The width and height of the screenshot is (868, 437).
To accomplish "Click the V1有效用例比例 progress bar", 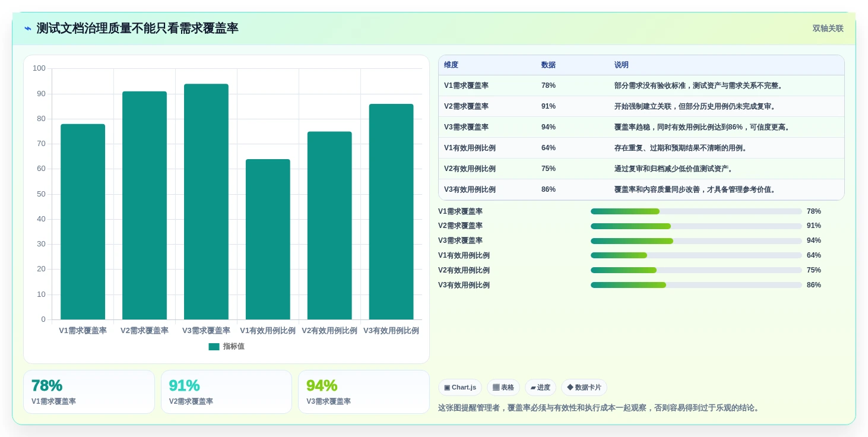I will pos(696,255).
